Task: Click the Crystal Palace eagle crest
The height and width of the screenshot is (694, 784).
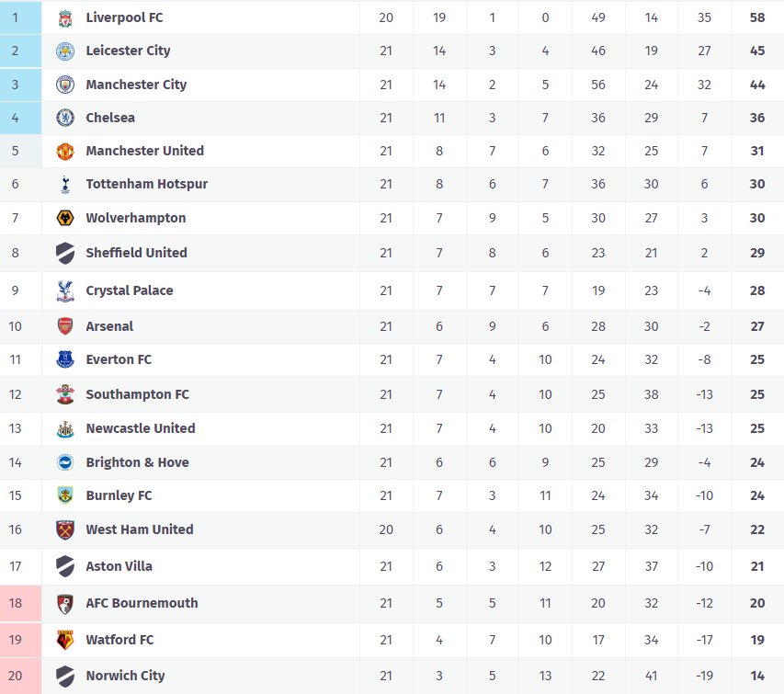Action: click(64, 290)
